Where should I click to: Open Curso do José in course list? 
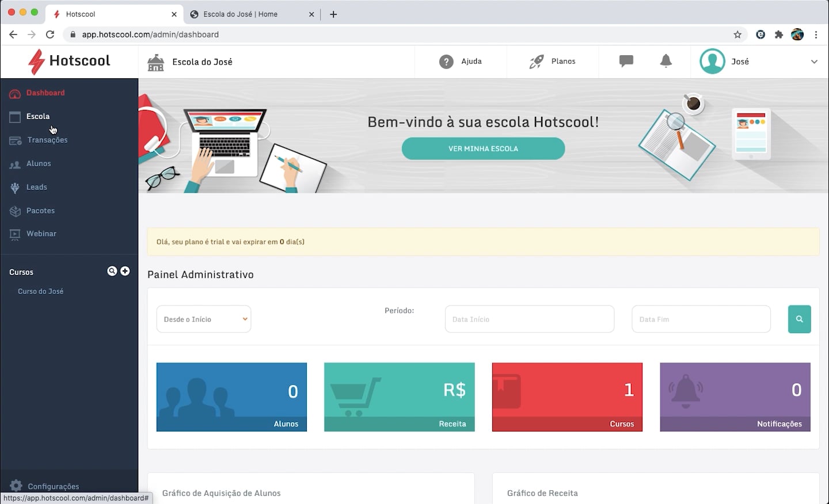(41, 291)
